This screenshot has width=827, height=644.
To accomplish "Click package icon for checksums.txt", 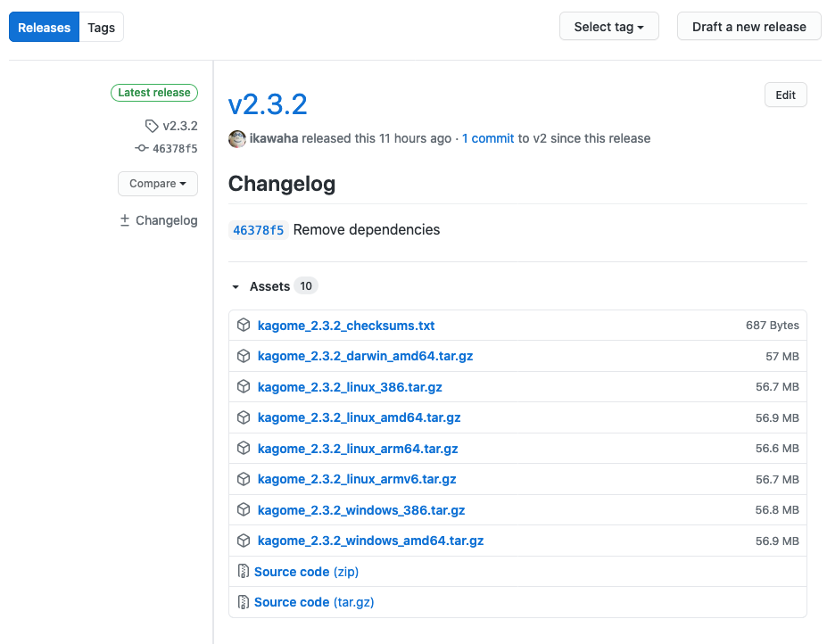I will [244, 325].
